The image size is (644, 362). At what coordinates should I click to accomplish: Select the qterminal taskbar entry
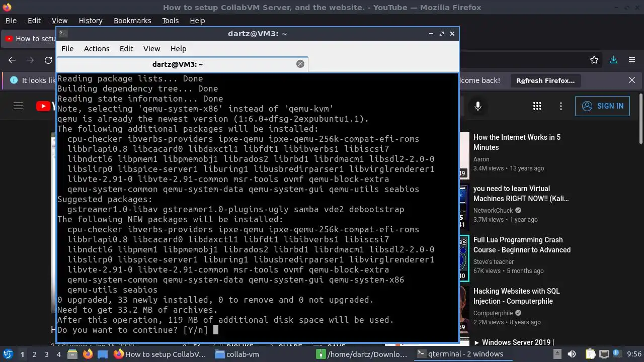tap(463, 354)
